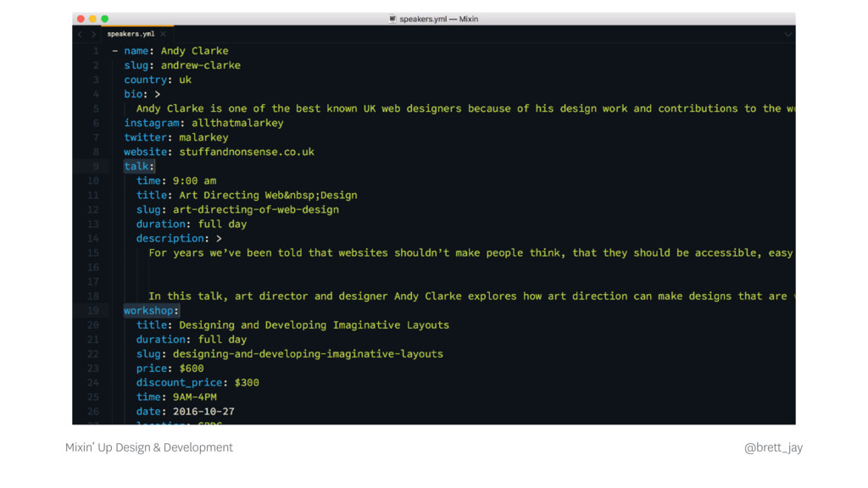Click the 'name' key on line 1
868x488 pixels.
click(x=136, y=51)
